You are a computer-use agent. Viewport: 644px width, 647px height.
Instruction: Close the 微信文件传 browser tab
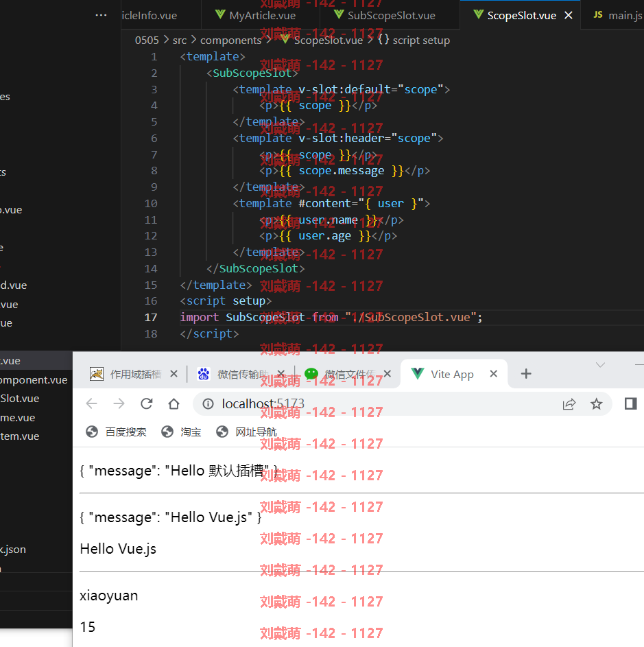[387, 374]
